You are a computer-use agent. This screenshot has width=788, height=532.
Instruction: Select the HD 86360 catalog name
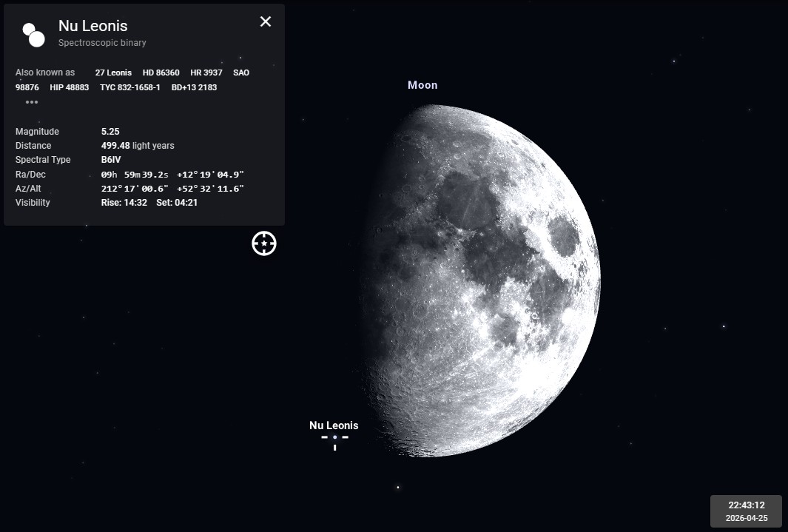(161, 73)
